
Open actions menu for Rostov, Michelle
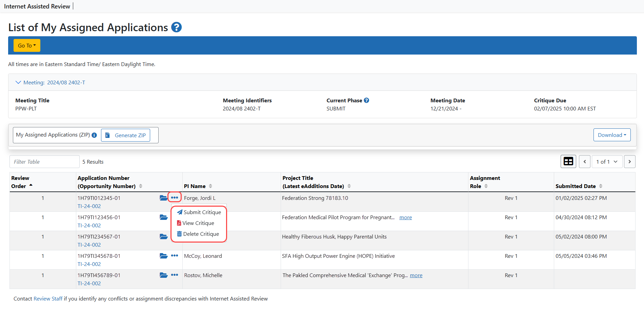point(175,275)
